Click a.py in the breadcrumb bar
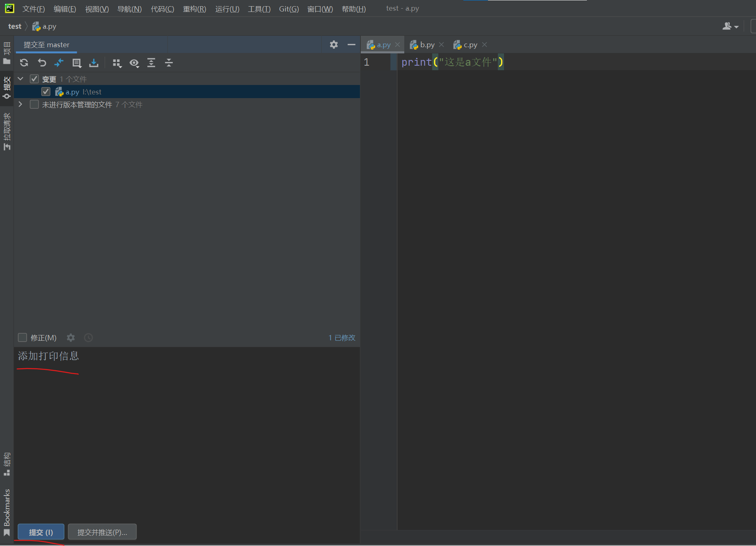756x546 pixels. (44, 26)
